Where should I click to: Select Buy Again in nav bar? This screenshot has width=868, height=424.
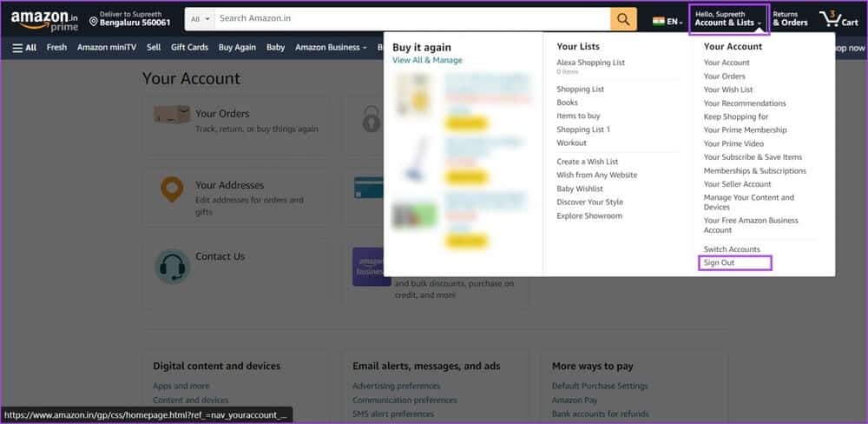click(237, 48)
